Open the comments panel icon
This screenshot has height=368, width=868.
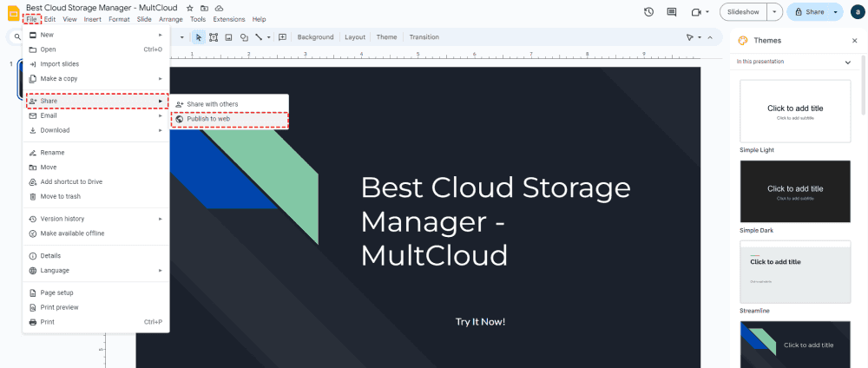pos(672,12)
